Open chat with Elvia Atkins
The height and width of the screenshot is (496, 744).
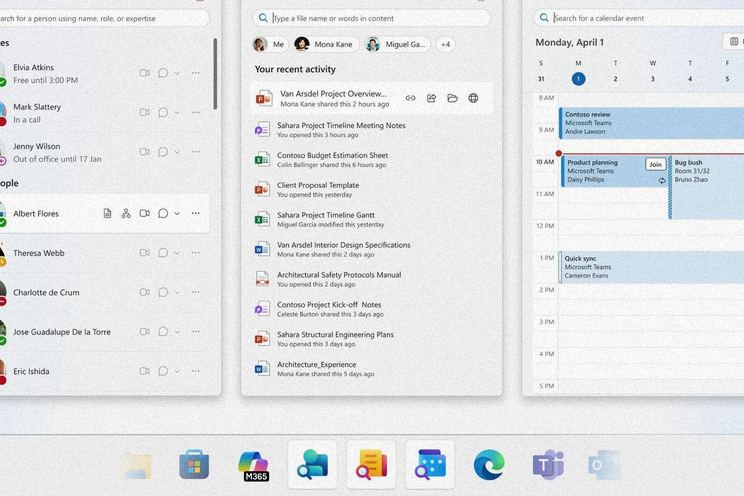(x=163, y=73)
